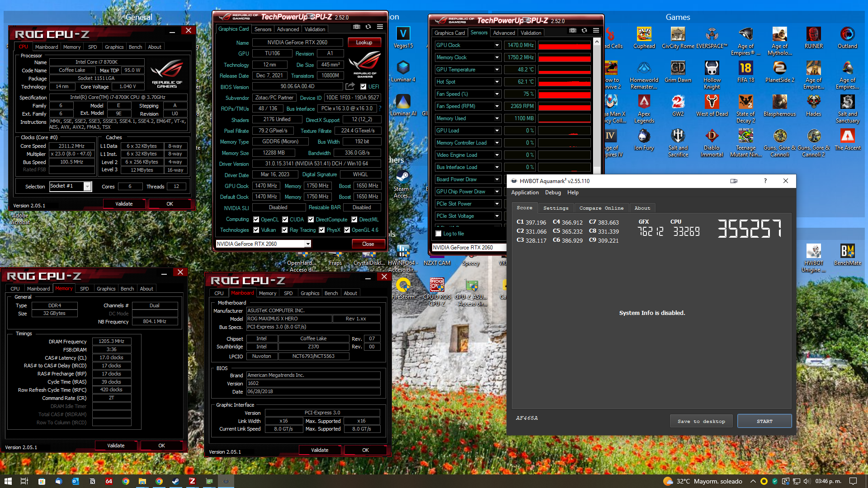Open Vegas15 desktop icon
Image resolution: width=868 pixels, height=488 pixels.
click(403, 38)
